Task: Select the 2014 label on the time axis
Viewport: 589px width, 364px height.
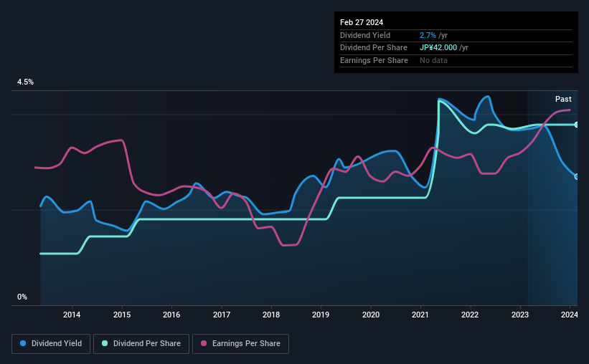Action: click(72, 315)
